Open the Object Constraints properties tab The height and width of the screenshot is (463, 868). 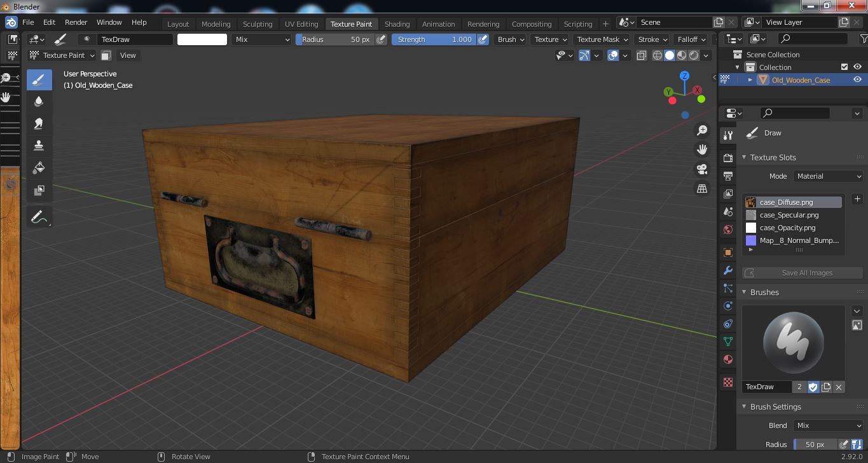(x=728, y=324)
